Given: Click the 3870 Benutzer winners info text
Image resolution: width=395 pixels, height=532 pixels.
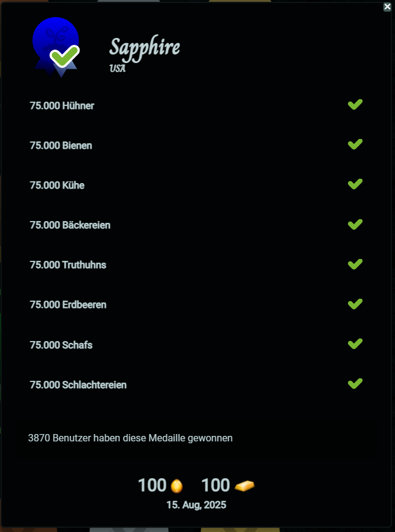Looking at the screenshot, I should [130, 438].
